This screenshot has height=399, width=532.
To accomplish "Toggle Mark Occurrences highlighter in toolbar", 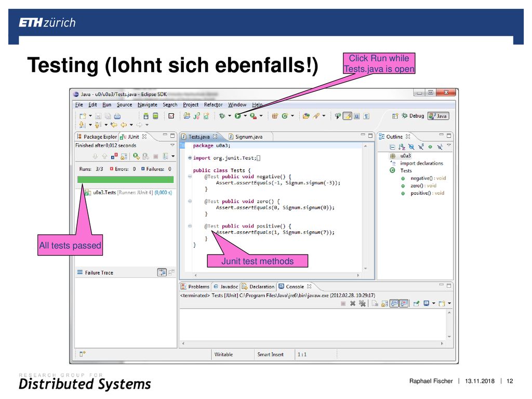I will click(348, 116).
